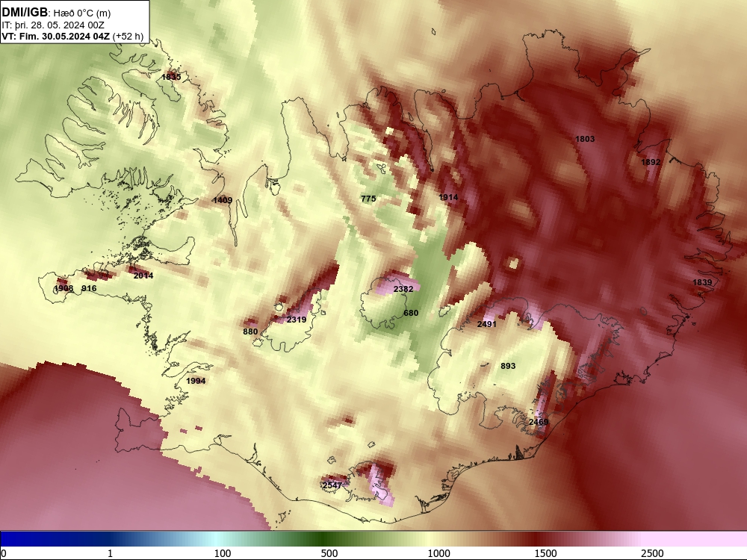The image size is (747, 560).
Task: Click the VT: Fim. 30.05.2024 04Z line
Action: pos(56,36)
